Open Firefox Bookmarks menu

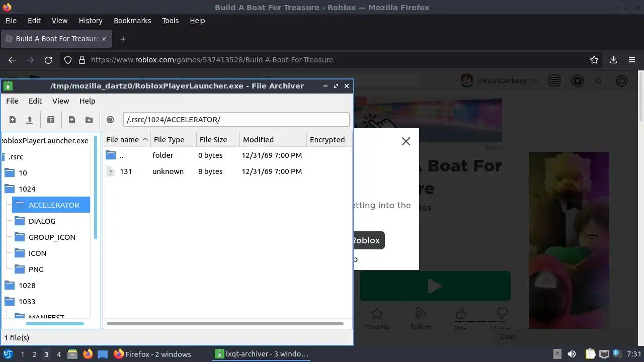coord(132,21)
